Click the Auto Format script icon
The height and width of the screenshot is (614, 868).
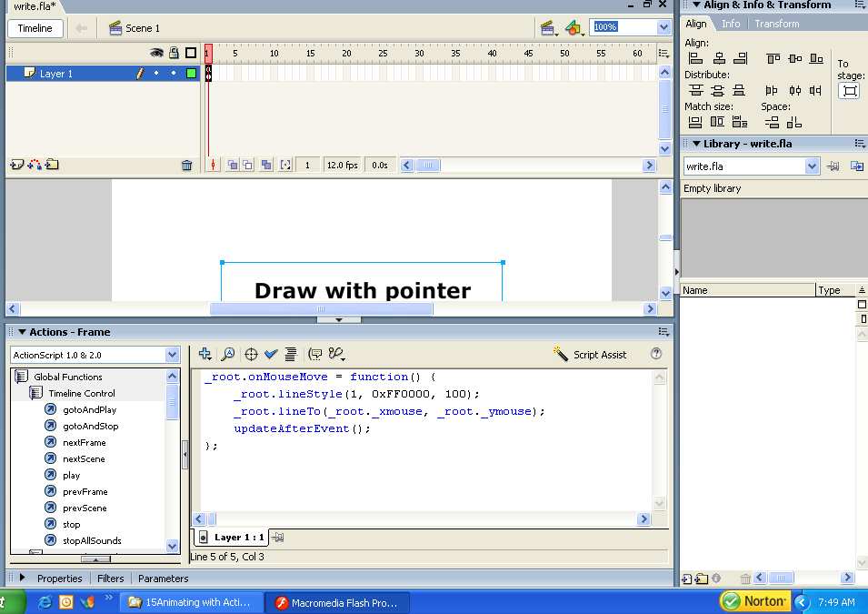click(x=291, y=355)
